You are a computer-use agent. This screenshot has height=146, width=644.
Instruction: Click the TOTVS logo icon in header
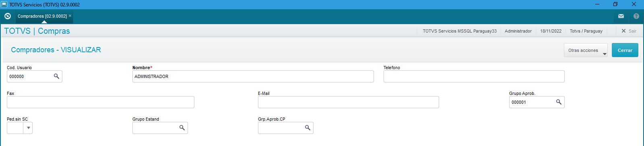pyautogui.click(x=7, y=16)
